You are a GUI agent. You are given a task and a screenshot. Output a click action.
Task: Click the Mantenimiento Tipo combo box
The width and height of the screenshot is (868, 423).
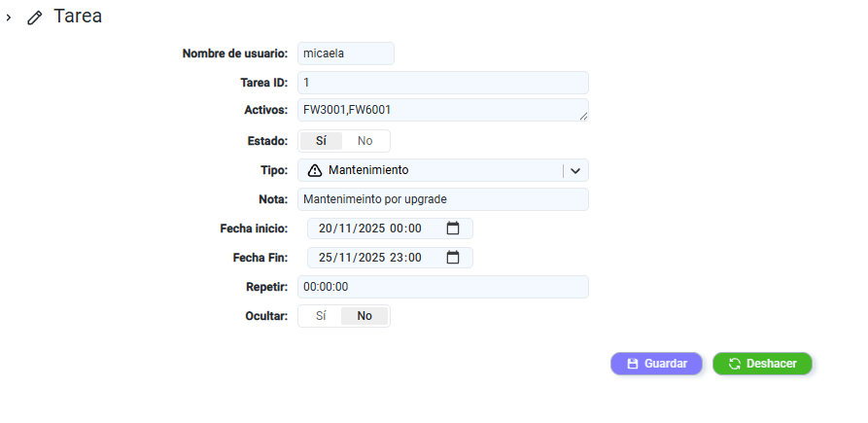pos(443,170)
